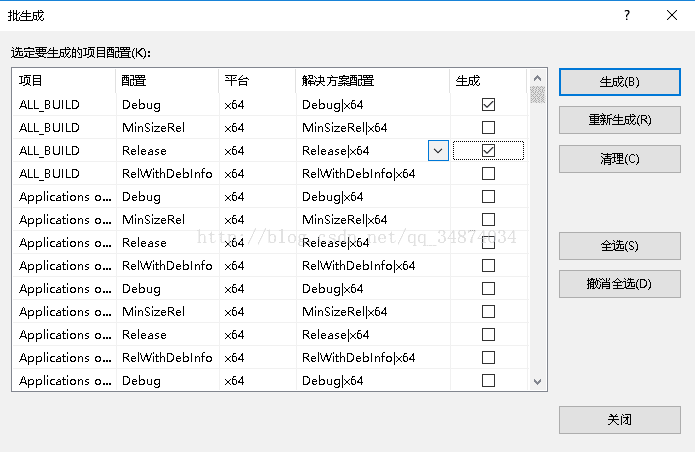The height and width of the screenshot is (452, 695).
Task: Click the 清理(C) clean button
Action: (620, 159)
